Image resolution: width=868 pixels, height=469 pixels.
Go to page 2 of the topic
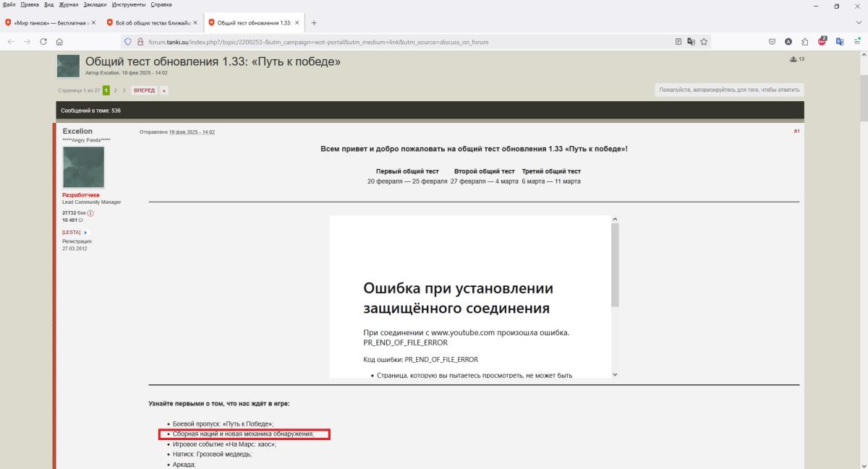tap(115, 90)
